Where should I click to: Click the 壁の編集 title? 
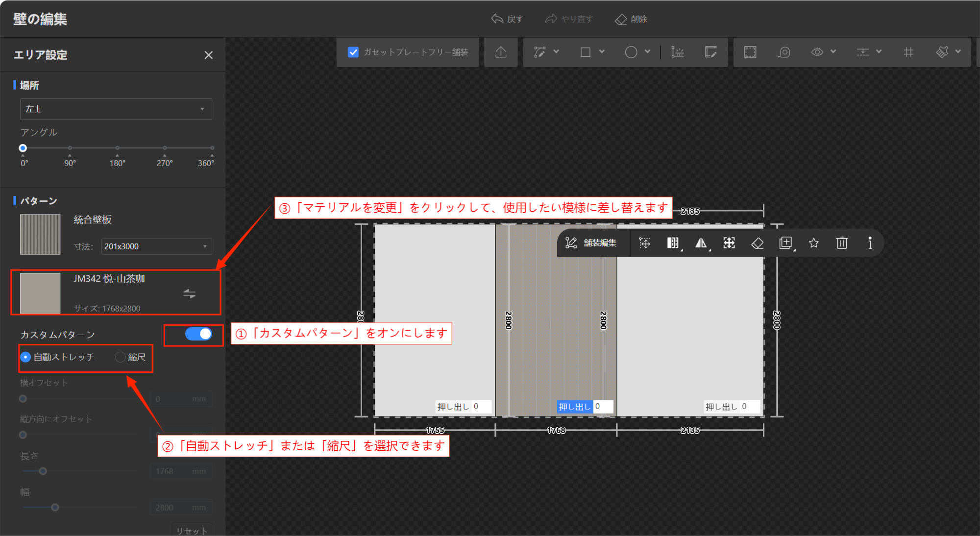coord(40,19)
